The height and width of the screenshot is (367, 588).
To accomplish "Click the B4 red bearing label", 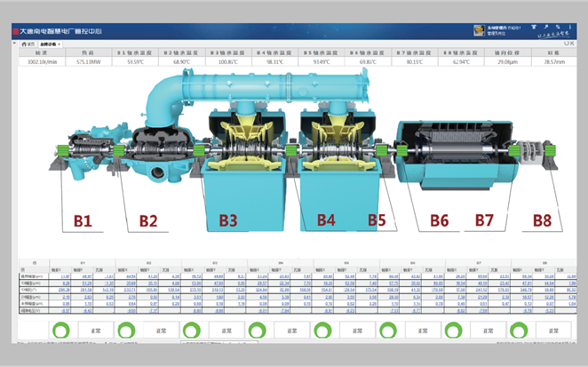I will click(x=326, y=219).
